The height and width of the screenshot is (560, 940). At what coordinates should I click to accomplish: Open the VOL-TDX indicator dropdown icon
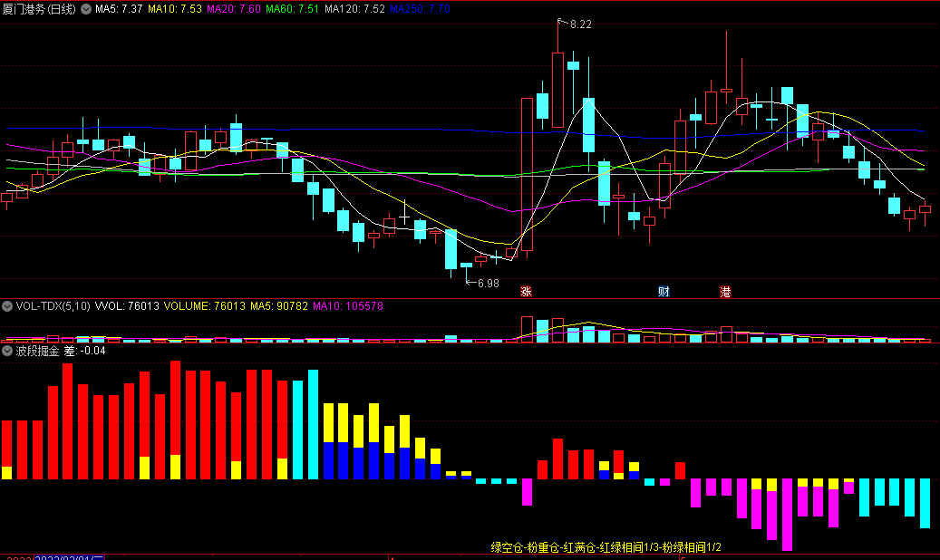pos(7,306)
